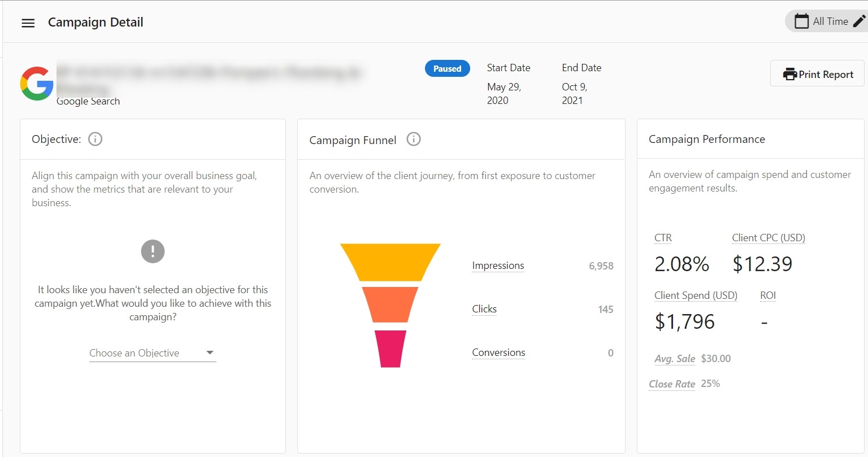Expand the All Time date range selector

pos(830,21)
